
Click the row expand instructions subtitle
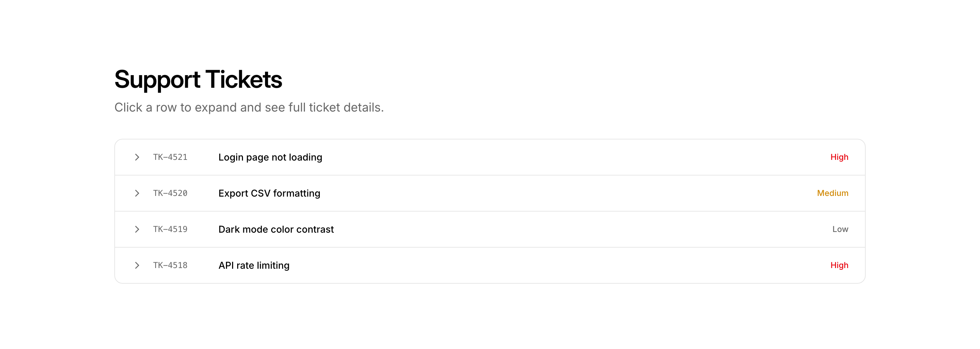(249, 107)
